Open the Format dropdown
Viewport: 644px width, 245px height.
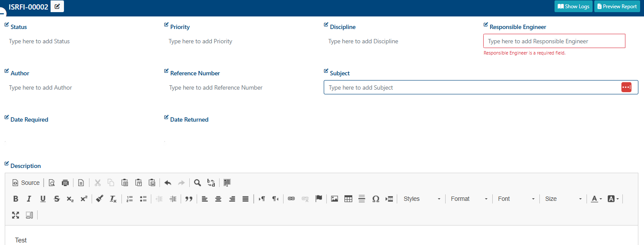click(x=469, y=199)
